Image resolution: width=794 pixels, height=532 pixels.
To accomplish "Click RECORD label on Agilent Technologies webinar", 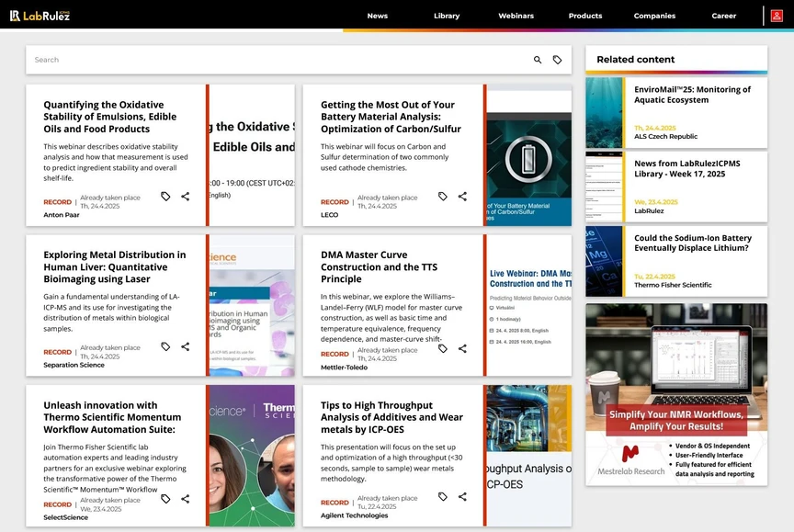I will 335,503.
